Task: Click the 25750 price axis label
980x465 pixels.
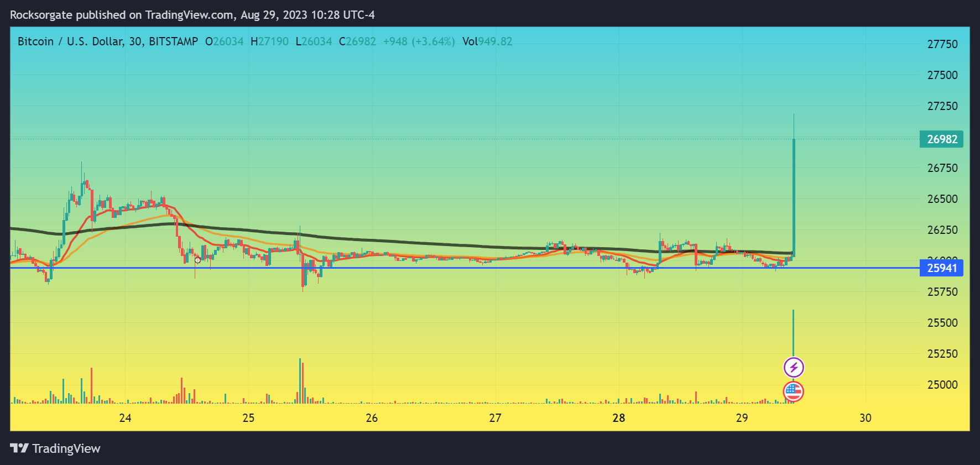Action: pos(942,292)
